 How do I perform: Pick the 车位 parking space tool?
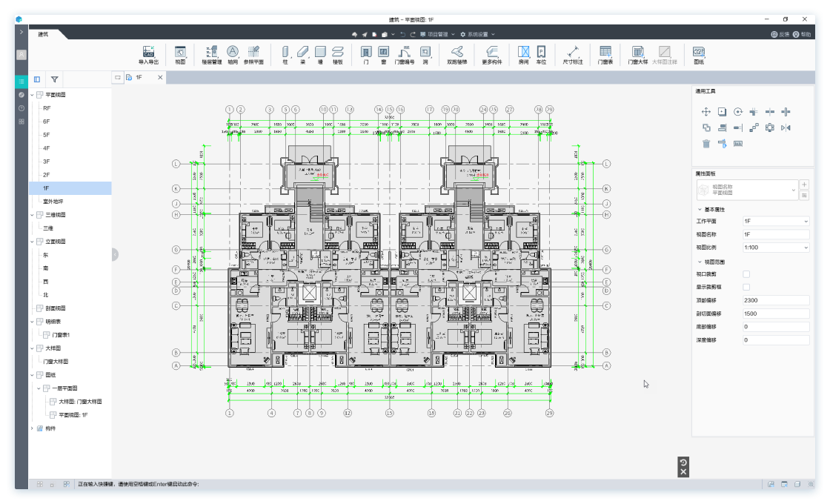coord(541,55)
